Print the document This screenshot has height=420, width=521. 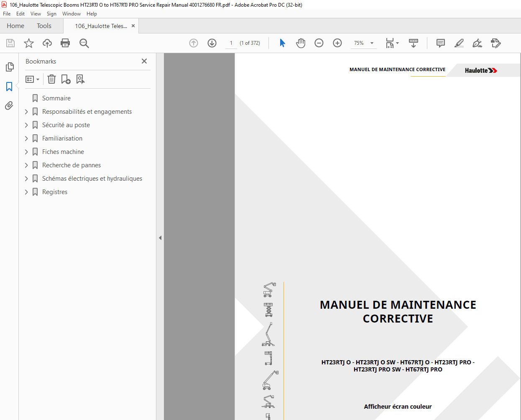pyautogui.click(x=65, y=43)
